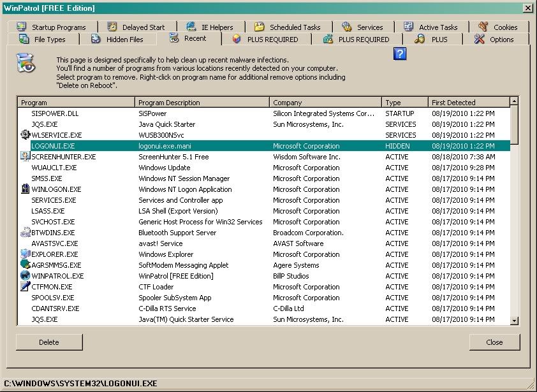Open the Startup Programs tab

click(52, 27)
